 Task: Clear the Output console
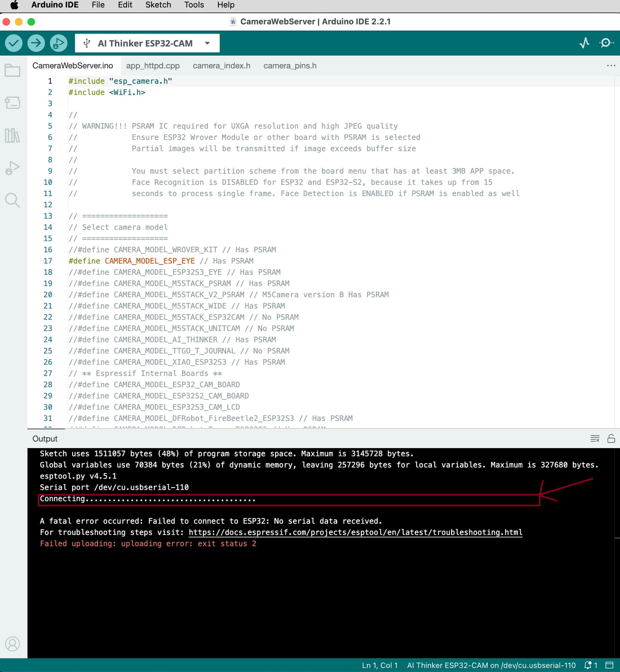pos(594,438)
